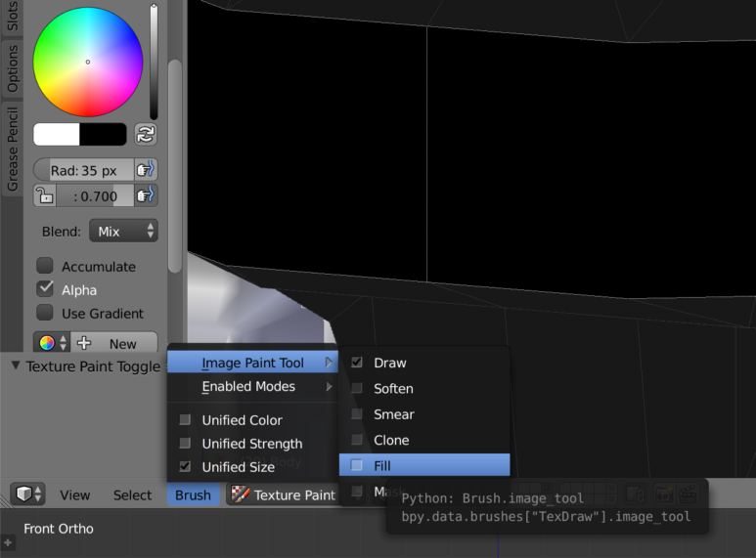Click the plus icon at bottom-left corner
This screenshot has width=756, height=558.
tap(8, 541)
